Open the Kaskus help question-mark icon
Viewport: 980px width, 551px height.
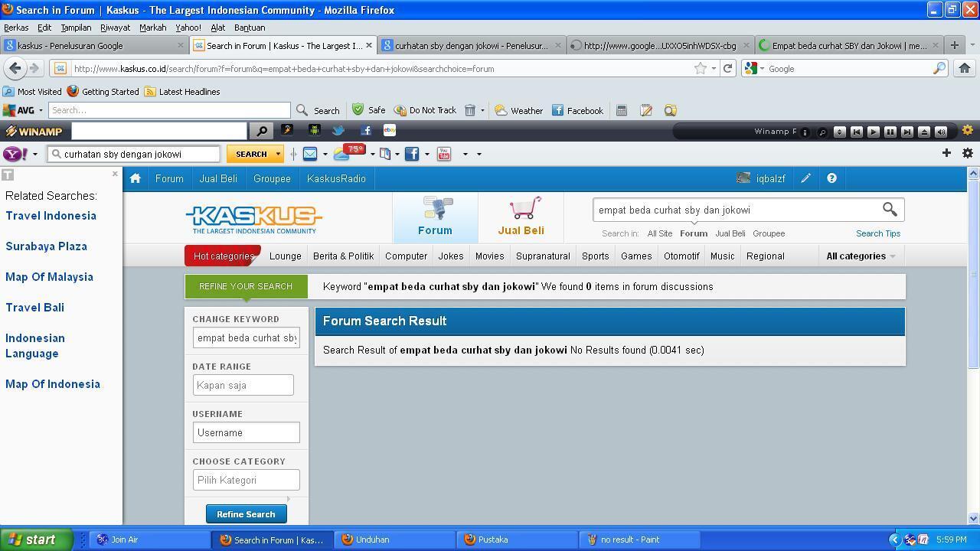(x=831, y=178)
